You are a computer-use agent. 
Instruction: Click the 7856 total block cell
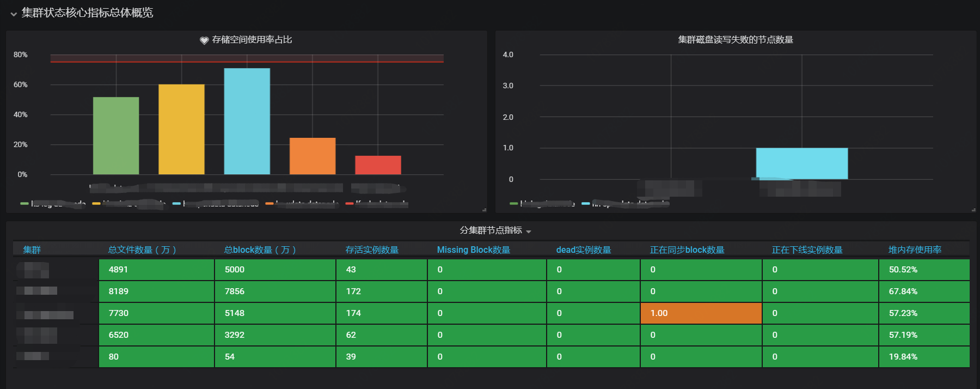point(275,291)
